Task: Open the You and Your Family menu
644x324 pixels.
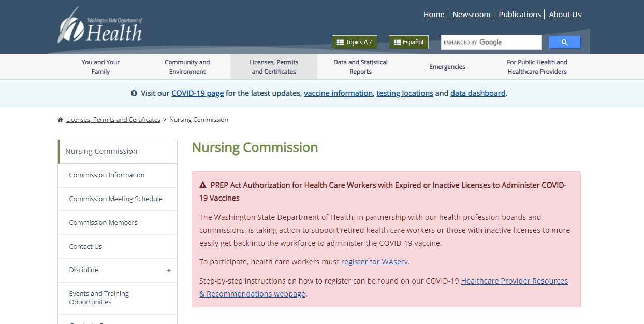Action: [100, 66]
